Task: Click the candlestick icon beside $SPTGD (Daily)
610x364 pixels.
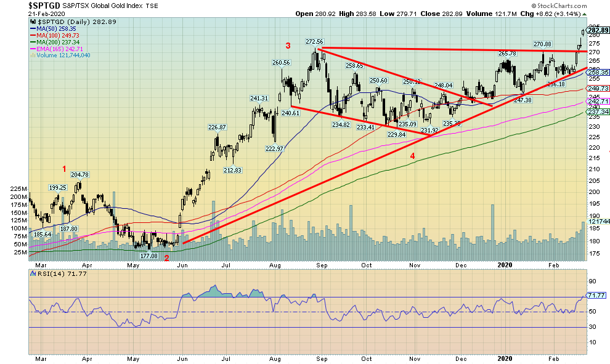Action: [x=32, y=22]
